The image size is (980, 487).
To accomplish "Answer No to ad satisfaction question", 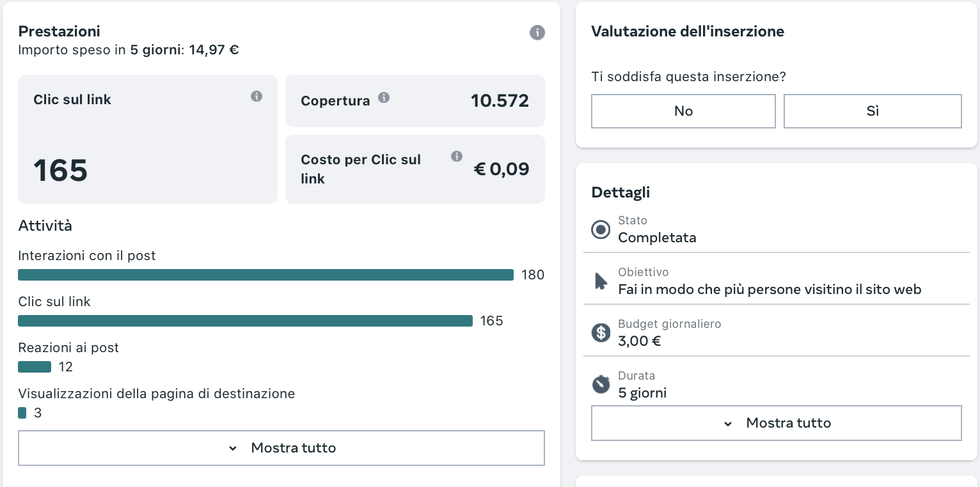I will [x=683, y=111].
